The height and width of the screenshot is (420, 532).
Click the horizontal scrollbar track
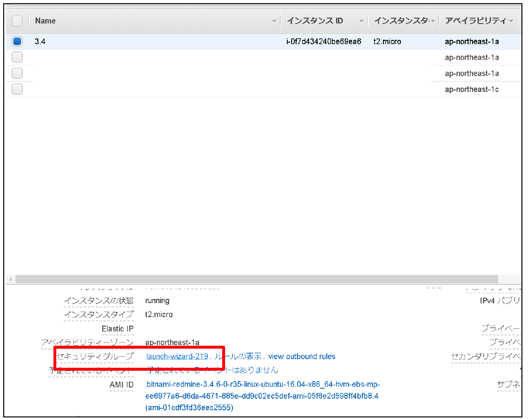[243, 279]
